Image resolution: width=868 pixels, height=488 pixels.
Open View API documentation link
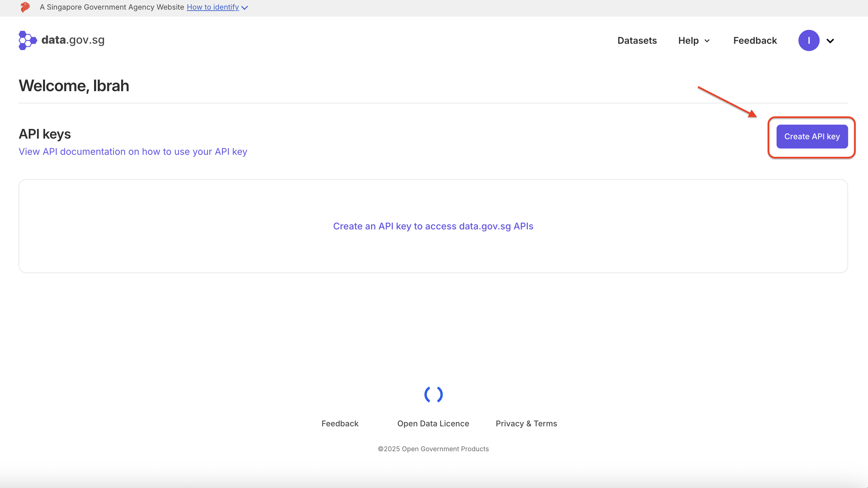coord(133,152)
